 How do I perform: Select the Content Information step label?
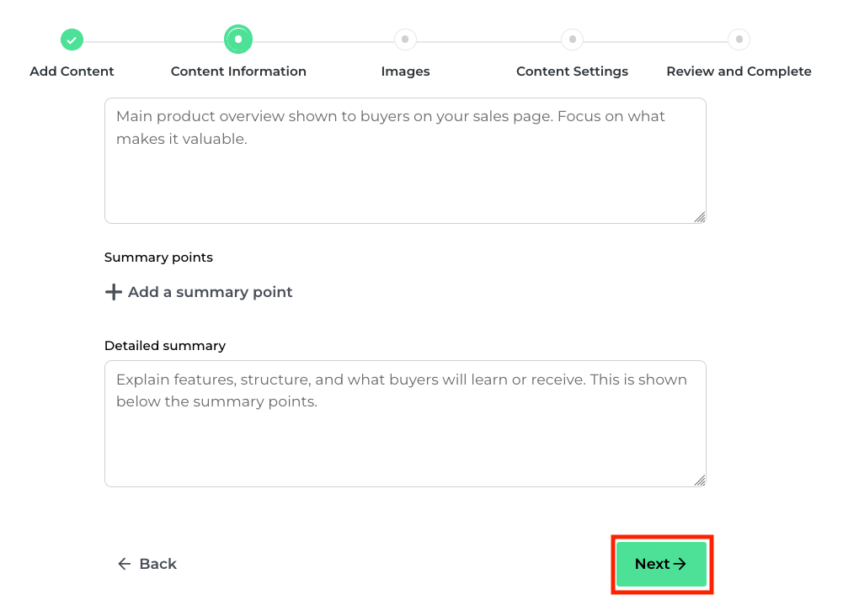(238, 72)
